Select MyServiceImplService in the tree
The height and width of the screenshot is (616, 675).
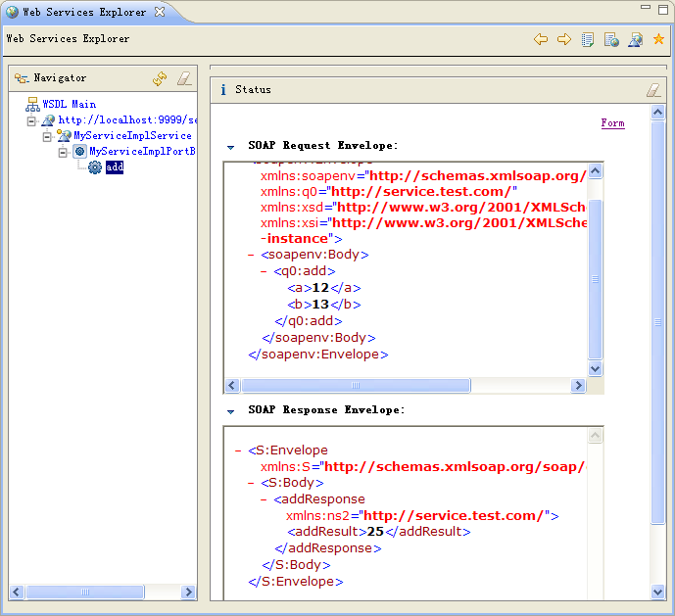tap(132, 135)
